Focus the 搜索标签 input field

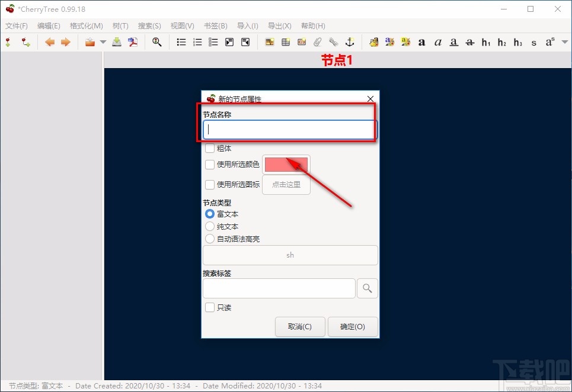tap(279, 288)
